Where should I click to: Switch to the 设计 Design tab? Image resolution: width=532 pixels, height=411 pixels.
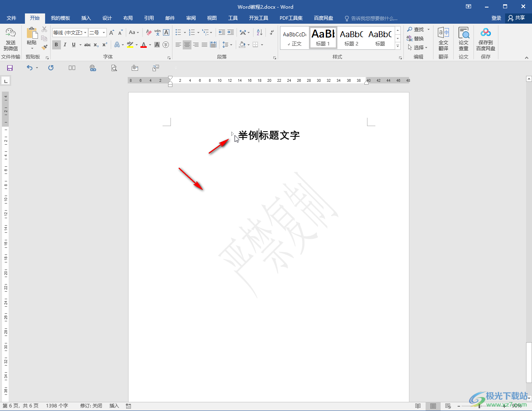107,18
